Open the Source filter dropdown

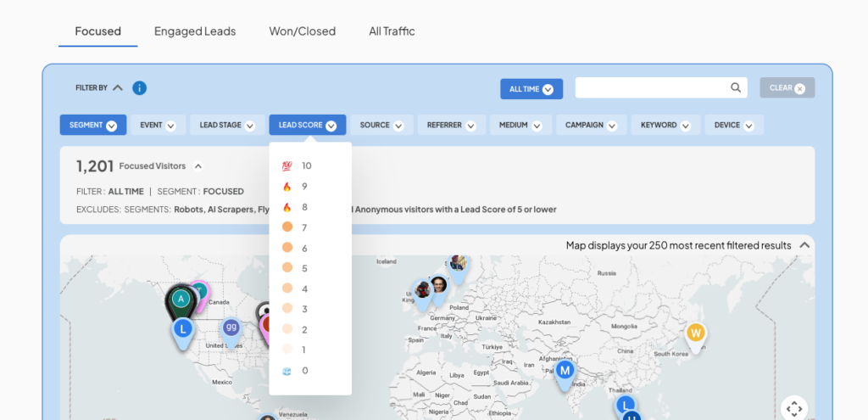[382, 126]
